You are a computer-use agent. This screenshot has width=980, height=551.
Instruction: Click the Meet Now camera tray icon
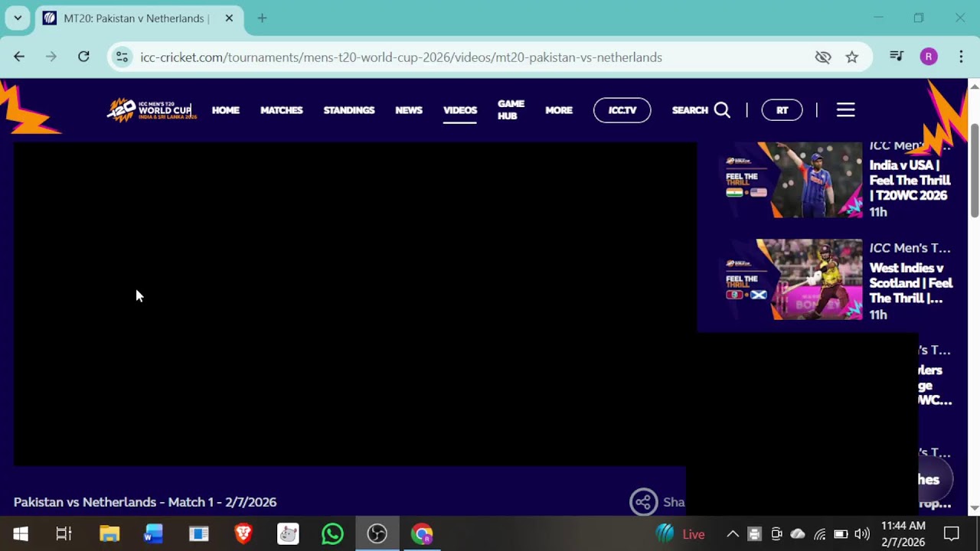[x=776, y=534]
